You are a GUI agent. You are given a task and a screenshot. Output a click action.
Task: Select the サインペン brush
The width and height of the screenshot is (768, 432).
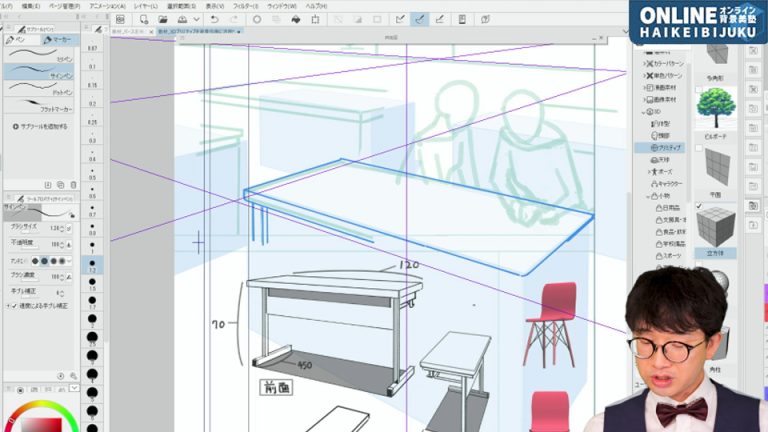click(39, 72)
